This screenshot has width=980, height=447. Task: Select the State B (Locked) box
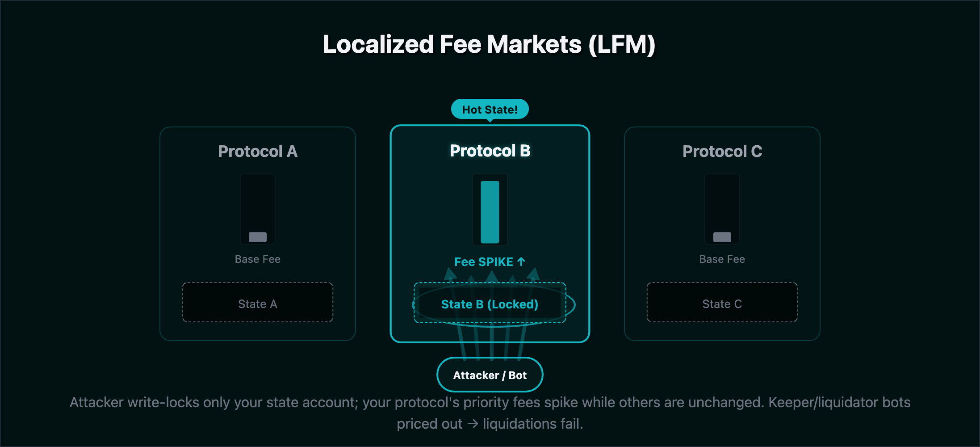[x=490, y=304]
